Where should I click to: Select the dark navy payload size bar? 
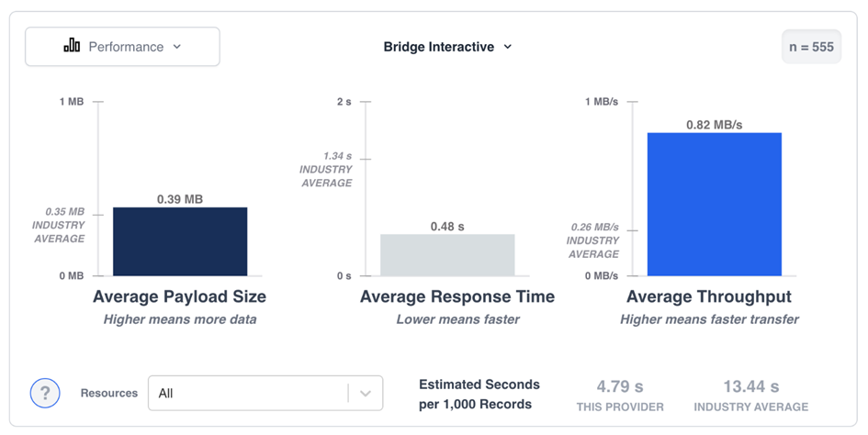point(180,241)
